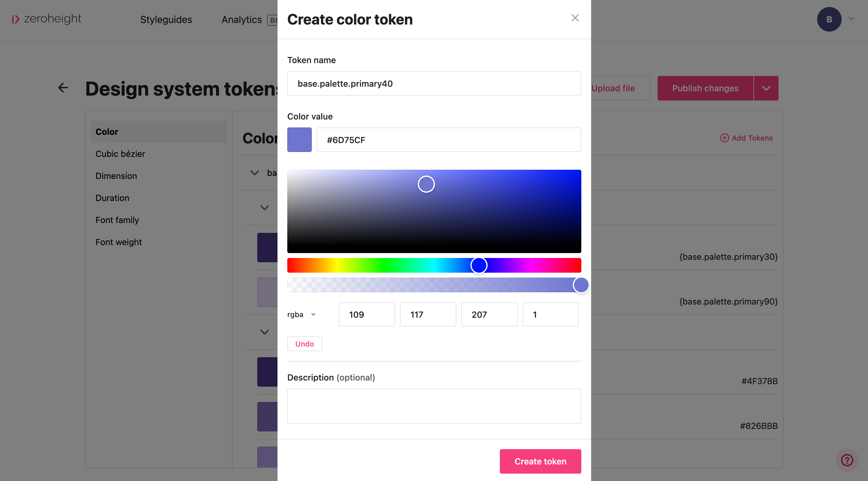868x481 pixels.
Task: Click the Create token button
Action: click(540, 461)
